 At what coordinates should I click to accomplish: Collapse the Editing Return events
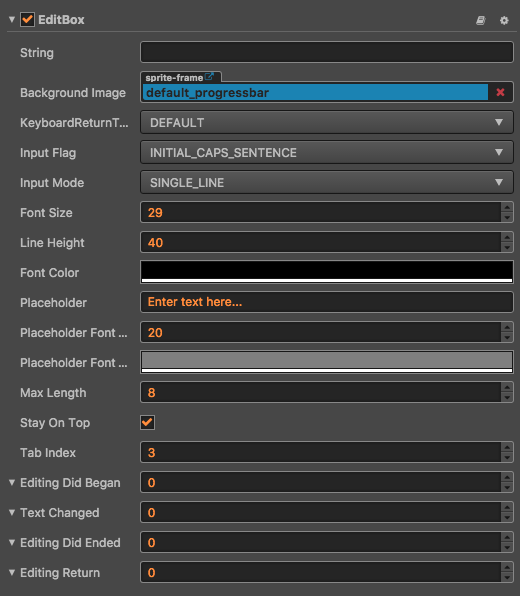[x=12, y=572]
